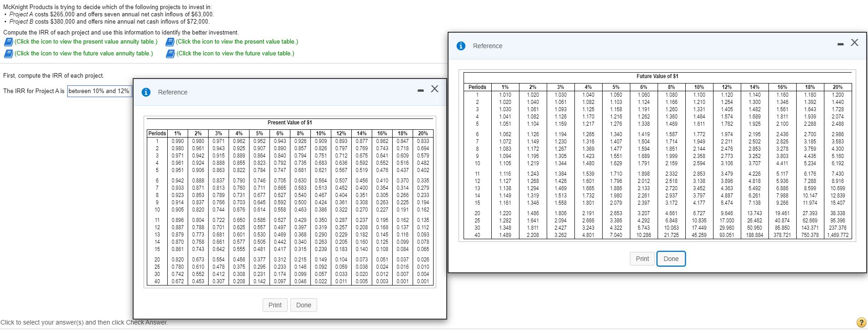Screen dimensions: 868x330
Task: Open the future value table icon
Action: 170,54
